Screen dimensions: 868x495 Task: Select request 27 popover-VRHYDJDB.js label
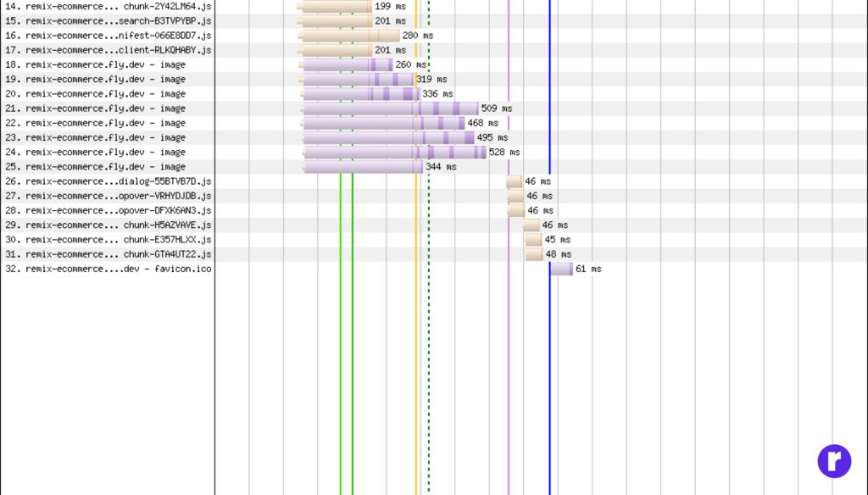108,196
